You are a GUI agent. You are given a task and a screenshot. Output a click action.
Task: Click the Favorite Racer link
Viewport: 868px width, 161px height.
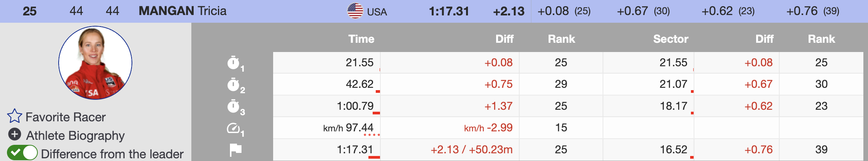(x=66, y=117)
